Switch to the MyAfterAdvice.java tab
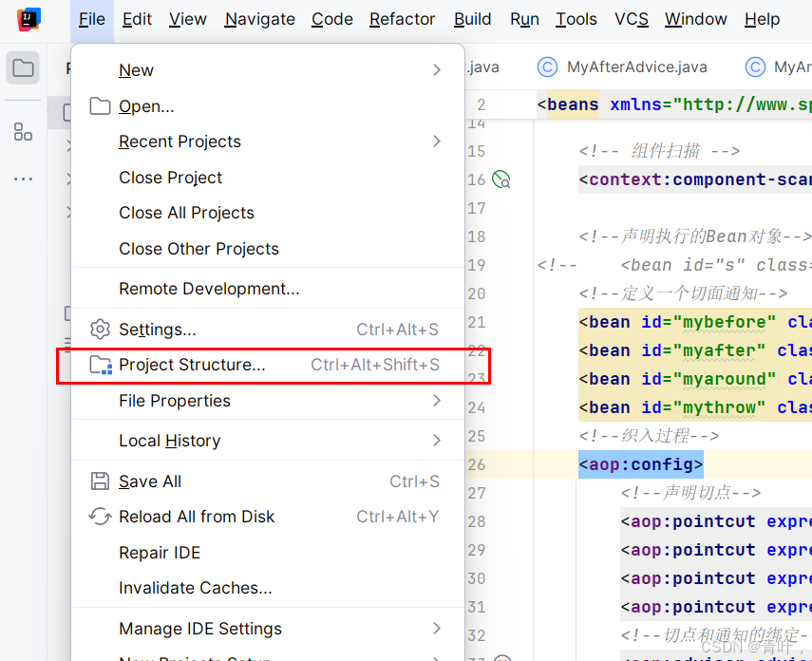 [623, 66]
